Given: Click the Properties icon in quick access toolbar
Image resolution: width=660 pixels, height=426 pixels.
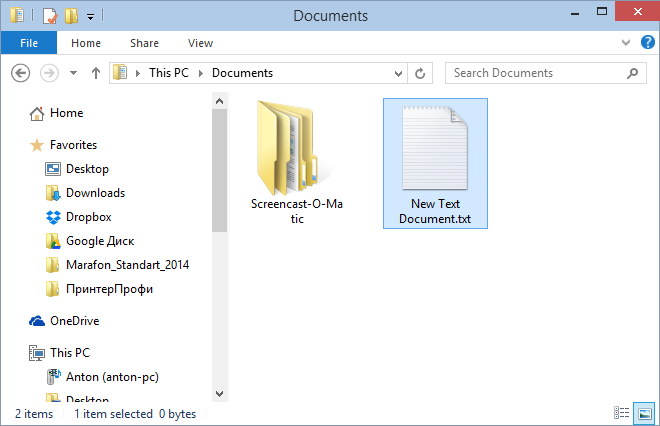Looking at the screenshot, I should 50,16.
